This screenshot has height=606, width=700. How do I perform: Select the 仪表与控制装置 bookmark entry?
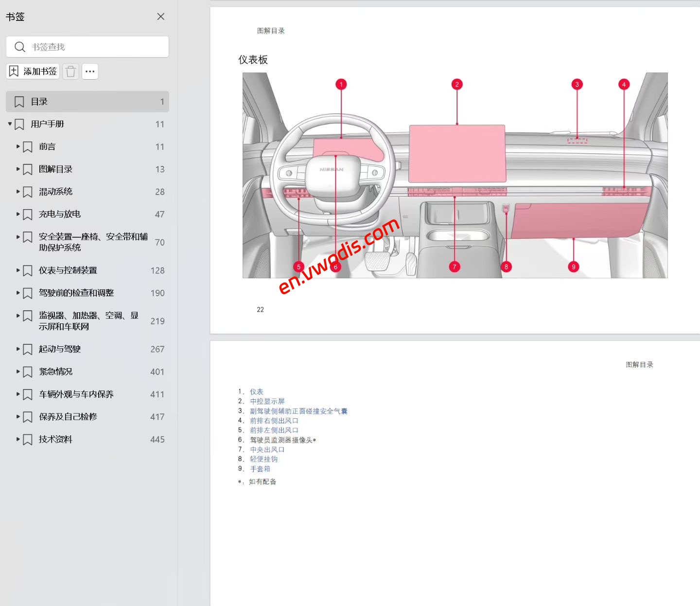[x=69, y=270]
